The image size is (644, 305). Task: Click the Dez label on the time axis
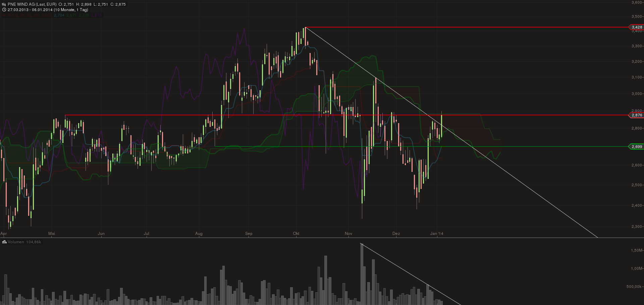tap(396, 234)
